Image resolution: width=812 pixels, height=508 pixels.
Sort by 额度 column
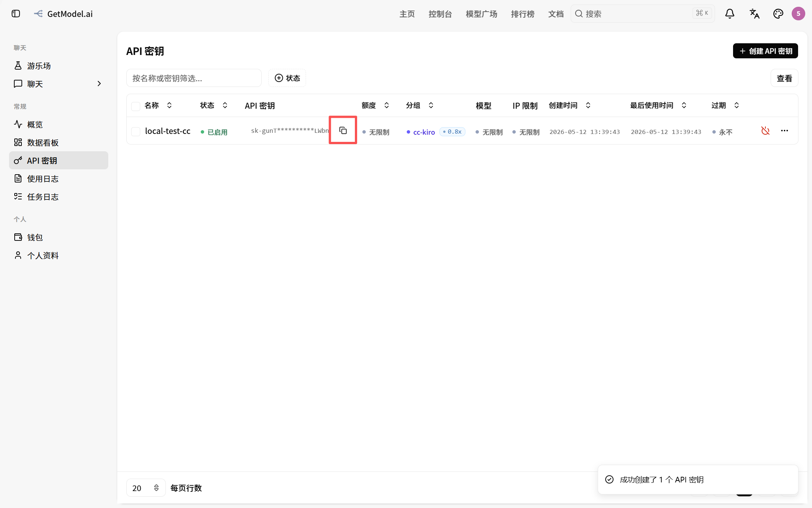pyautogui.click(x=376, y=105)
